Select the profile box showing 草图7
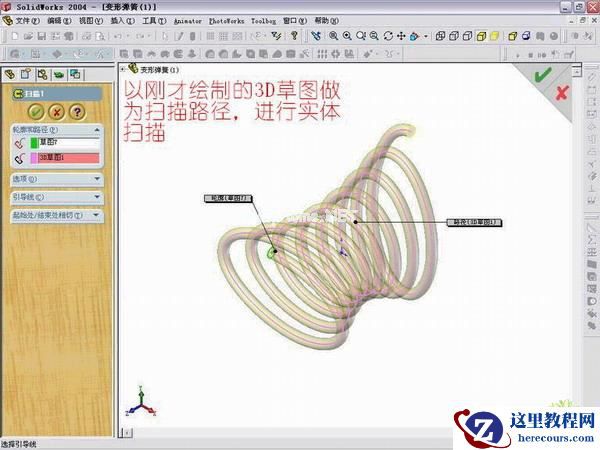 pos(69,143)
